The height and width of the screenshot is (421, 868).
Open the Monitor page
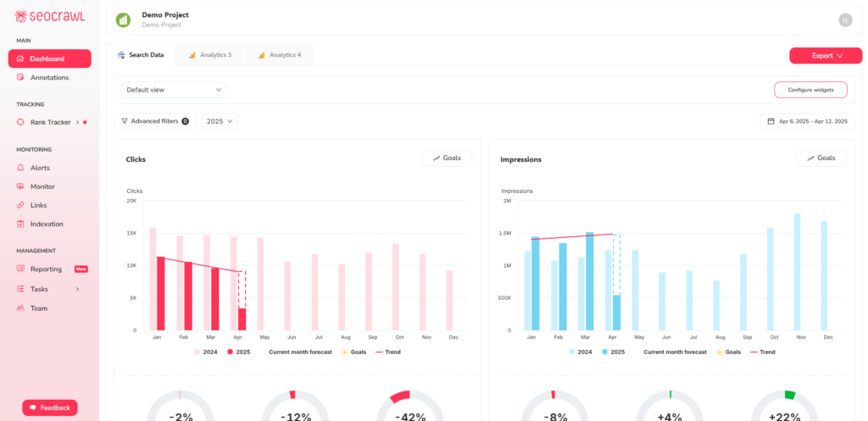pos(42,186)
